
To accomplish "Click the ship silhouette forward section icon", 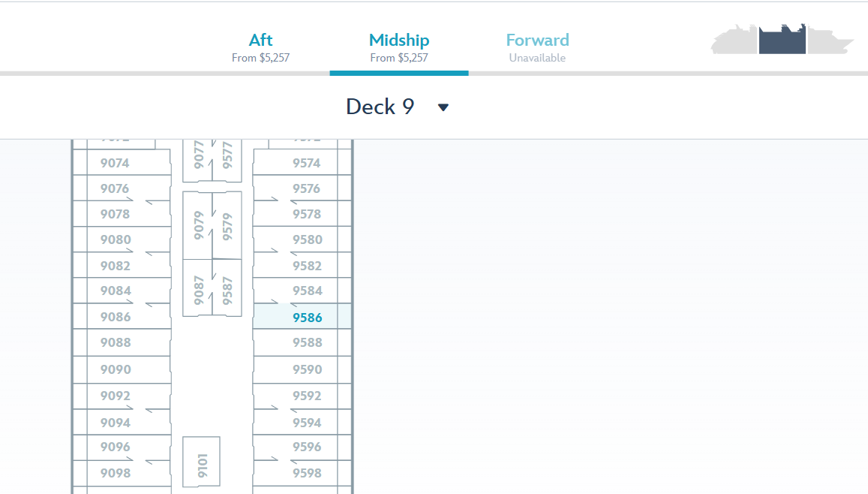I will [x=830, y=42].
